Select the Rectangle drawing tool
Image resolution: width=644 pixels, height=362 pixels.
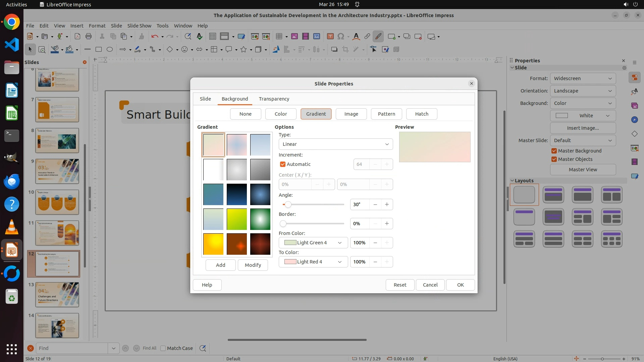click(99, 50)
